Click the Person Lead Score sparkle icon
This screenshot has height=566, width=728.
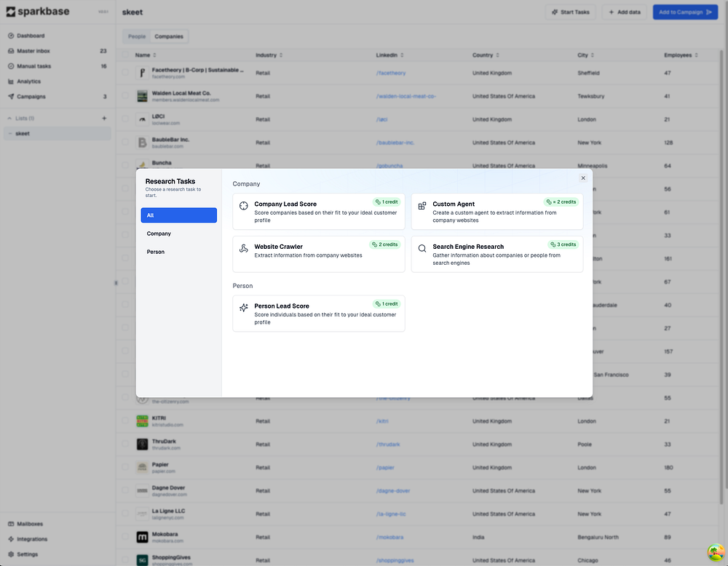[x=243, y=308]
